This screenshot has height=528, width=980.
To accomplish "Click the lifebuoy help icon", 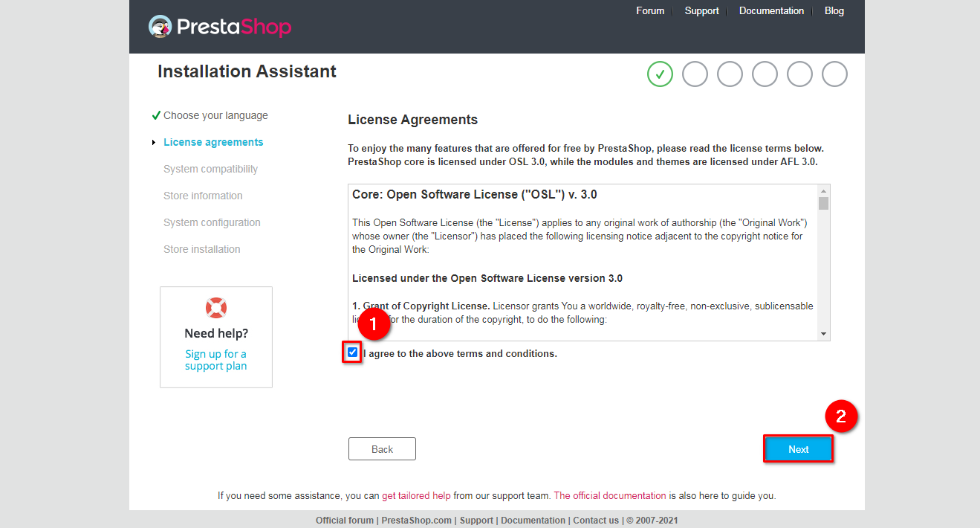I will click(x=216, y=307).
